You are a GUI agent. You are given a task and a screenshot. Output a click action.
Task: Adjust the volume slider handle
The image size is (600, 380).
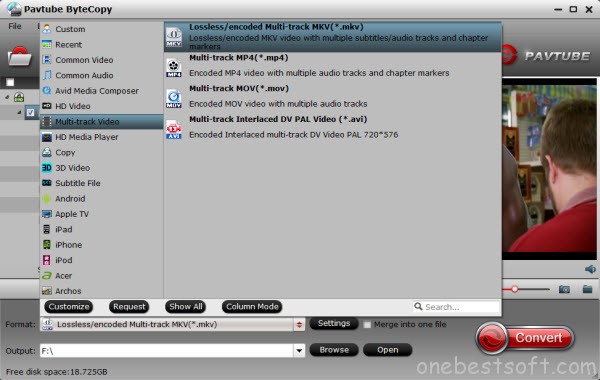515,289
